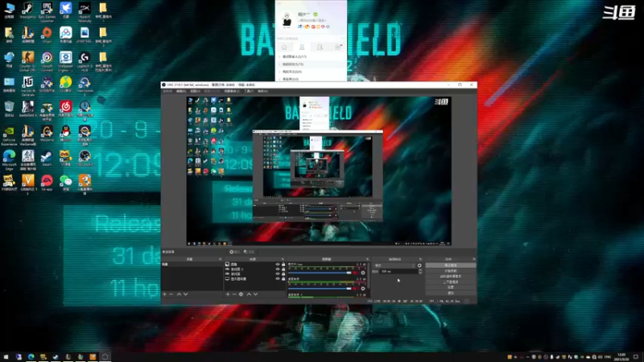Viewport: 644px width, 362px height.
Task: Open the third menu (View) in OBS
Action: click(x=195, y=91)
